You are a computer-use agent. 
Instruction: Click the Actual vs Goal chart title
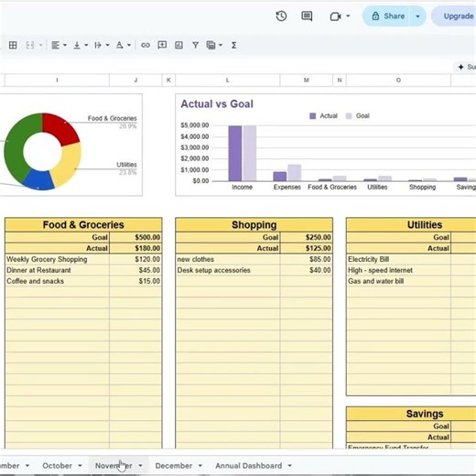[217, 104]
